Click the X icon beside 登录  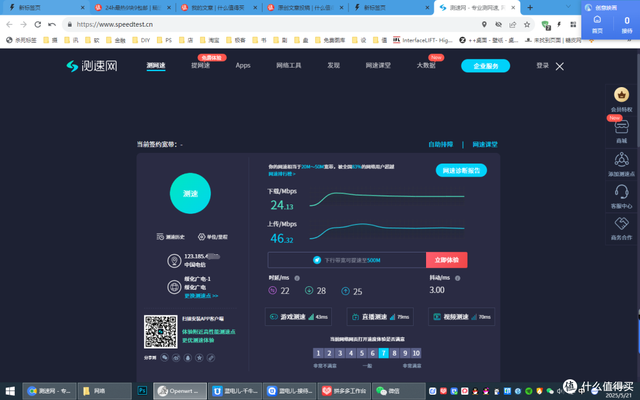pos(560,67)
